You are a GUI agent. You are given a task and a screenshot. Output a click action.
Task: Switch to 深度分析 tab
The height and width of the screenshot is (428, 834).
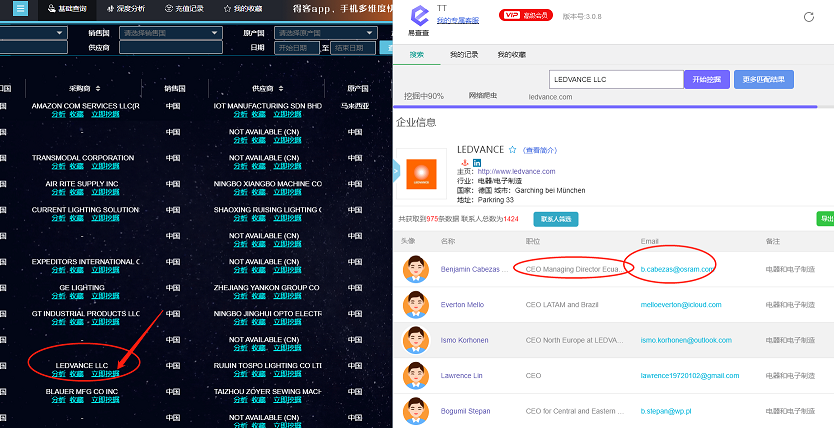click(126, 9)
